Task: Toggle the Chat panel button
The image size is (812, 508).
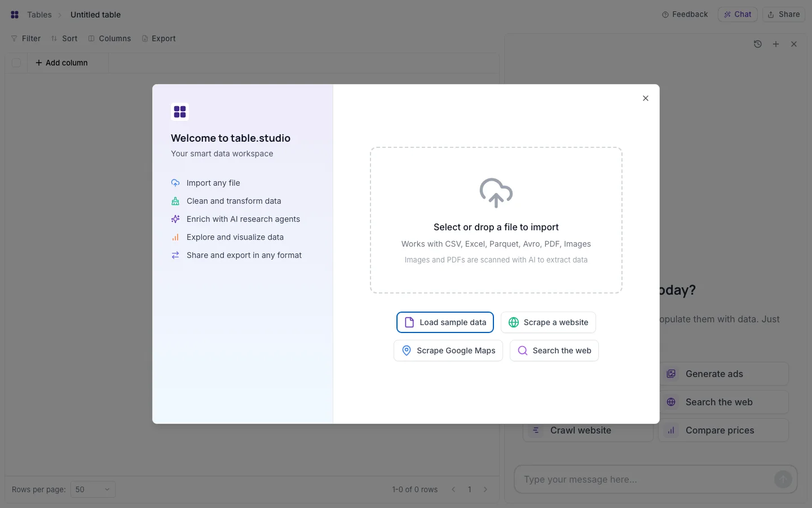Action: [x=738, y=14]
